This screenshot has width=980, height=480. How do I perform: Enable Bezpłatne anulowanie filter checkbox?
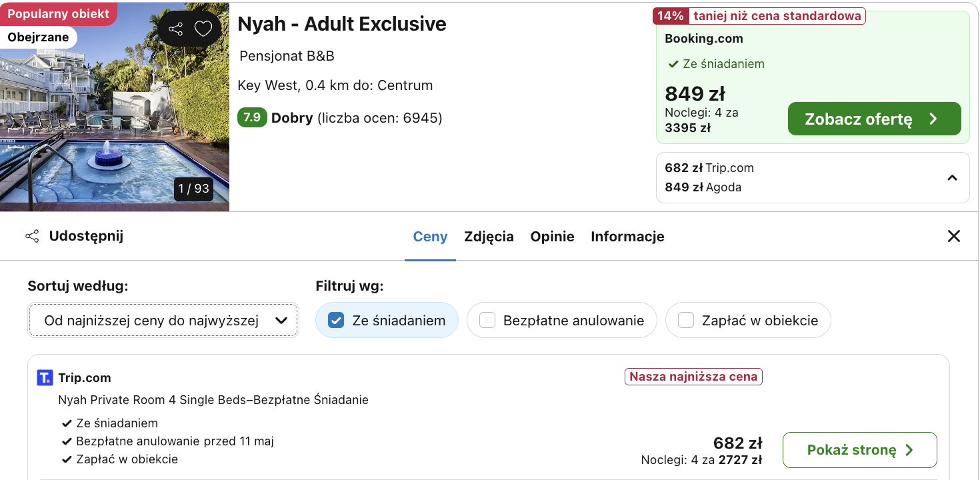[x=487, y=321]
